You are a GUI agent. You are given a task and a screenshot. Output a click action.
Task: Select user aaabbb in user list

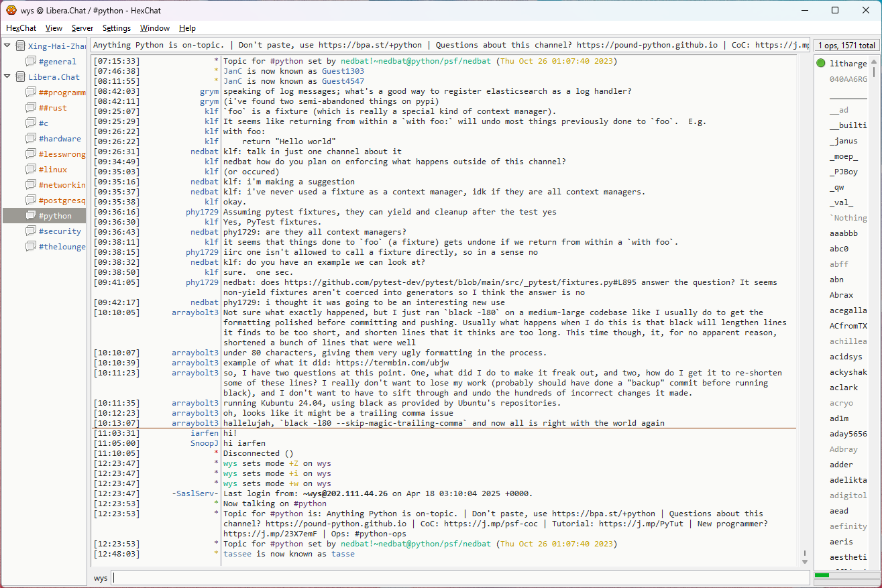coord(843,233)
